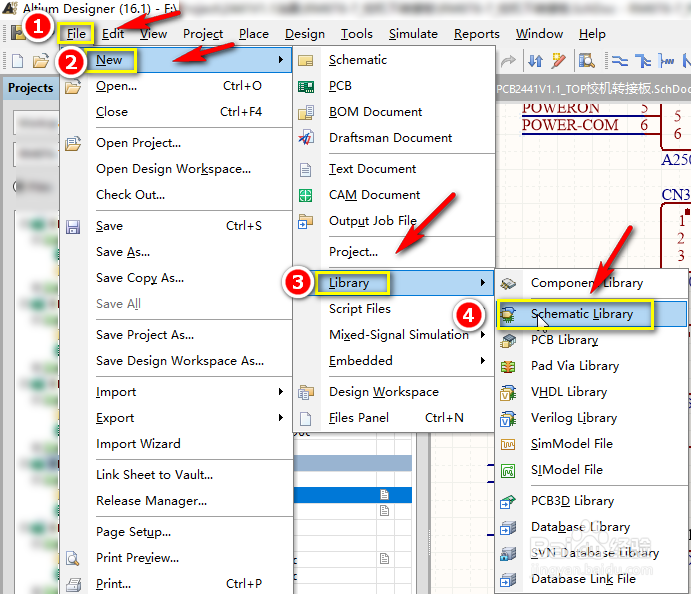Screen dimensions: 691x594
Task: Open the Help menu
Action: [x=592, y=34]
